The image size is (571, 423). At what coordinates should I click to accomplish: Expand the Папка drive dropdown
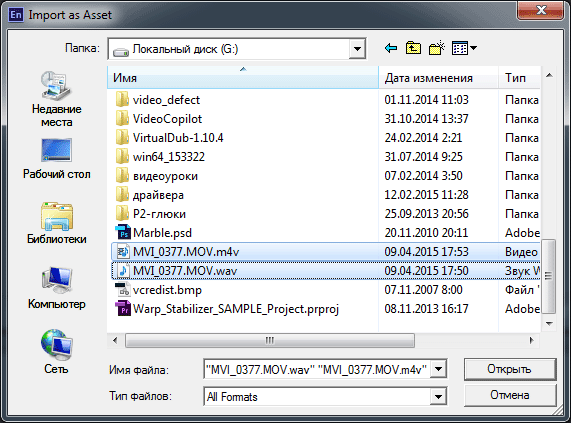[x=357, y=49]
